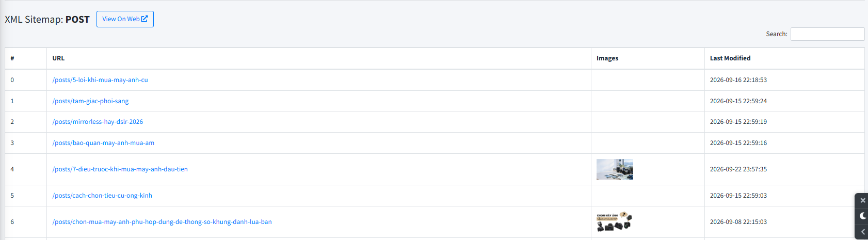Select the 2026-09-22 23:57:35 date cell
868x240 pixels.
[x=738, y=169]
